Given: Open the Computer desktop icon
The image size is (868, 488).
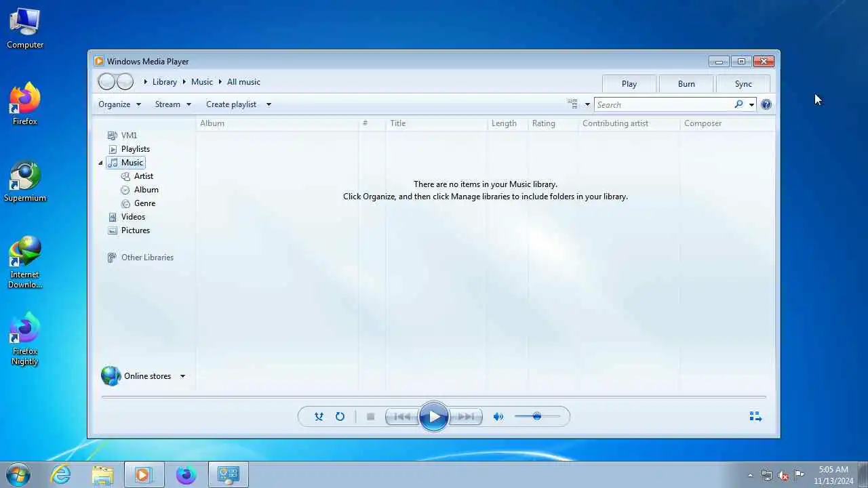Looking at the screenshot, I should click(25, 28).
